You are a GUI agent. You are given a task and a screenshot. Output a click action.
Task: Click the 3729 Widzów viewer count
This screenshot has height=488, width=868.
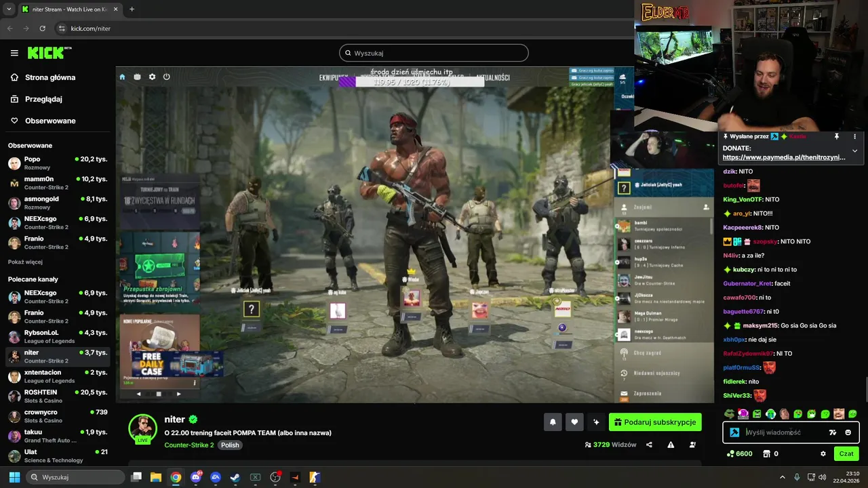point(610,445)
